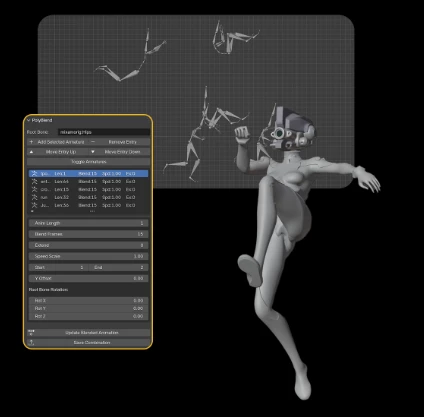
Task: Click the Update Blended Animation button
Action: [x=88, y=333]
